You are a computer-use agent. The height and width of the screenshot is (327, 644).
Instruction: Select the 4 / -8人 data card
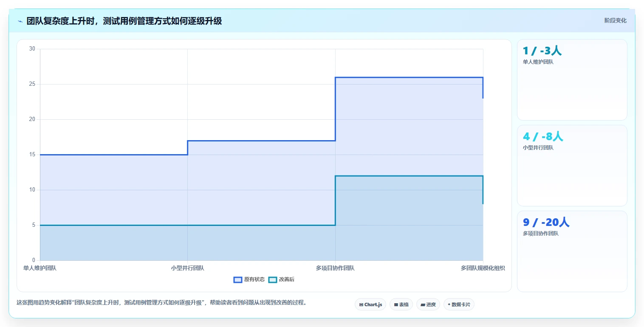click(x=572, y=166)
